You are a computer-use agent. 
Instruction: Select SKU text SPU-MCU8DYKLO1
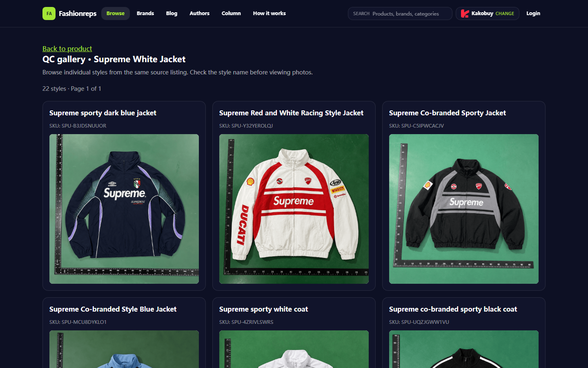pos(84,322)
